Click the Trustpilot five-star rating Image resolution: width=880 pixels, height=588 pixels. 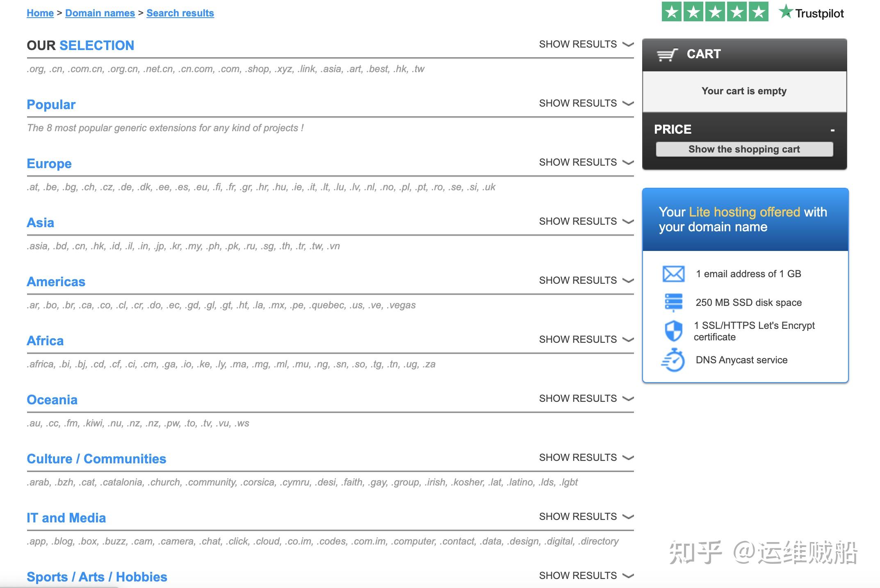(715, 12)
